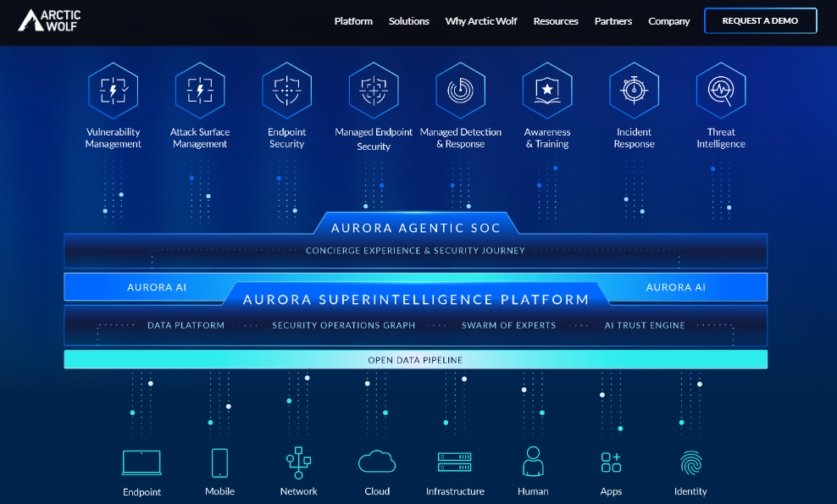837x504 pixels.
Task: Select the Awareness & Training star icon
Action: click(547, 91)
